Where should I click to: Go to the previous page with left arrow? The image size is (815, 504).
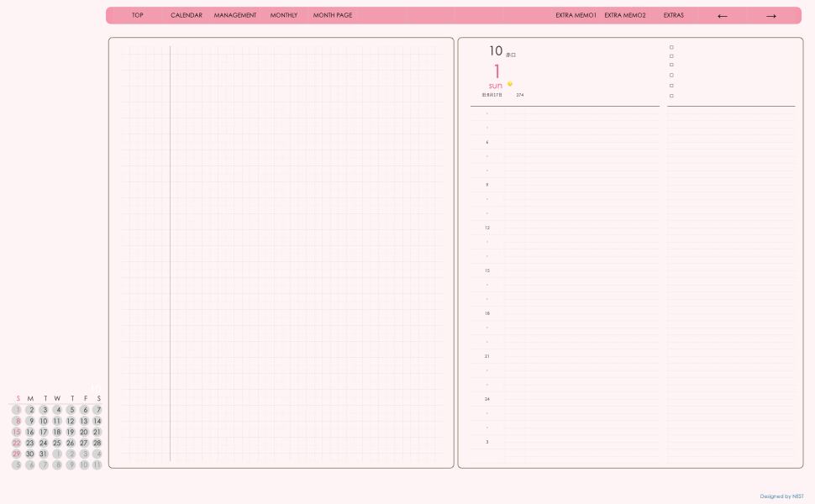tap(722, 16)
